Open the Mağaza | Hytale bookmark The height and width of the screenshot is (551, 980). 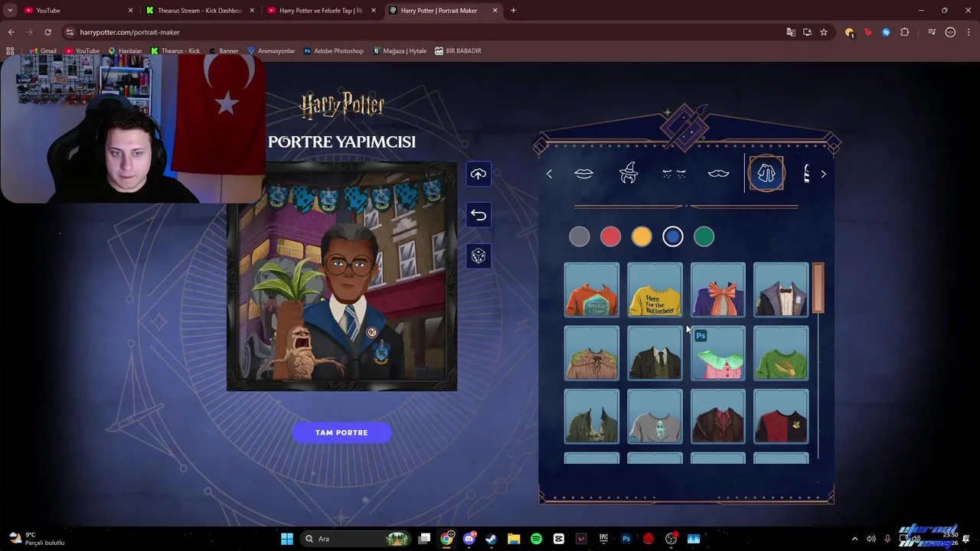pyautogui.click(x=400, y=51)
